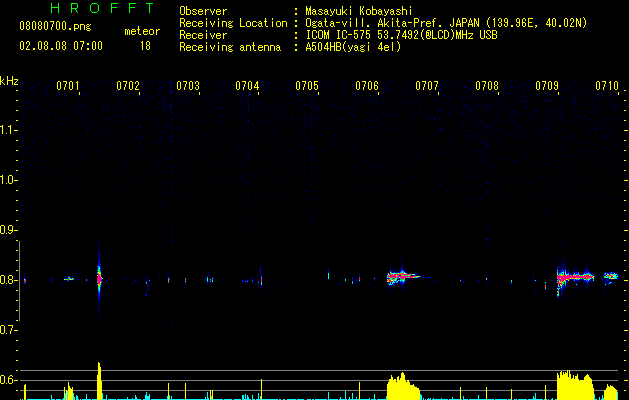Click the 0702 time marker
The width and height of the screenshot is (629, 400).
pos(128,86)
